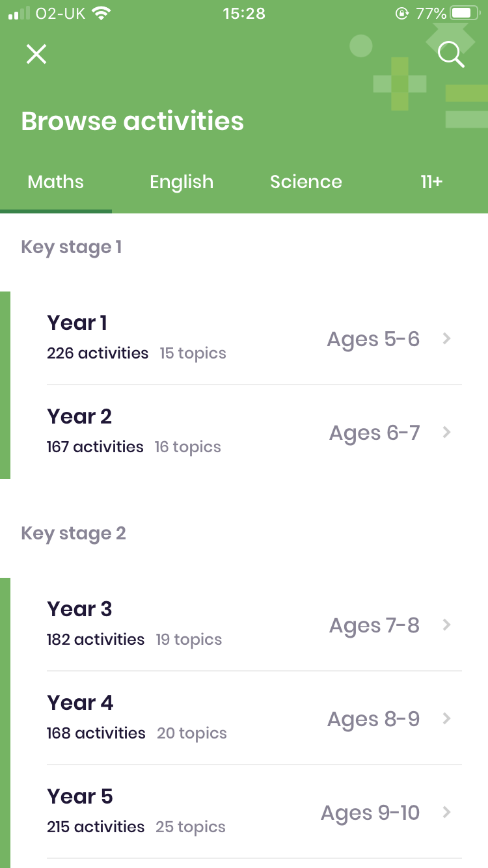Viewport: 488px width, 868px height.
Task: Switch to the Science tab
Action: pyautogui.click(x=306, y=182)
